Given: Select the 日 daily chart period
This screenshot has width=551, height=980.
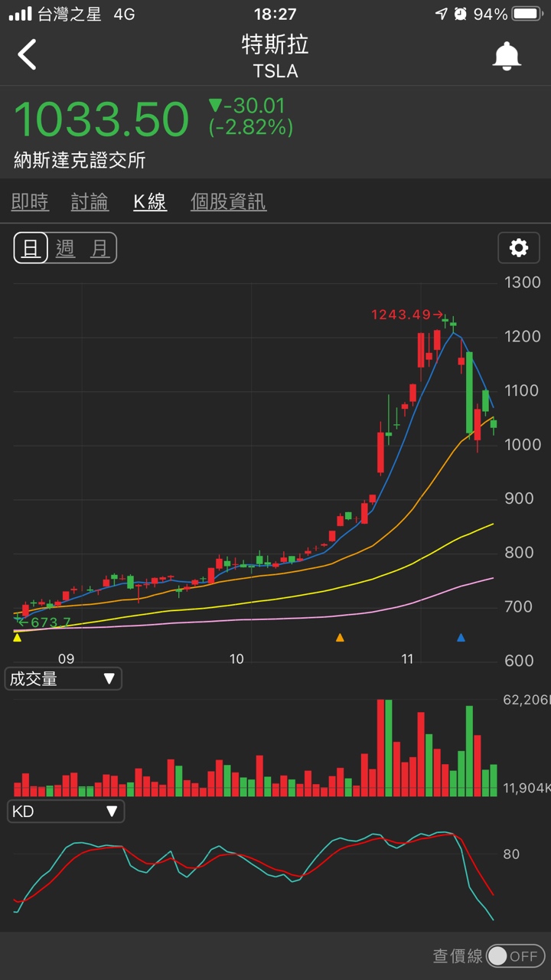Looking at the screenshot, I should coord(31,248).
